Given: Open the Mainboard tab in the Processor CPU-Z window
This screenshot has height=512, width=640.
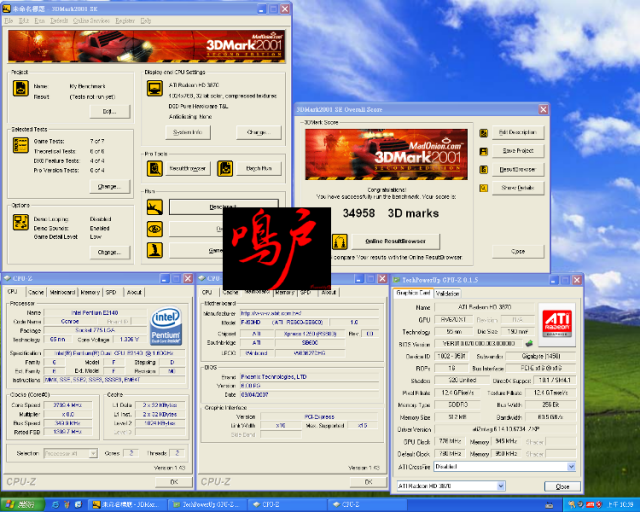Looking at the screenshot, I should point(62,292).
